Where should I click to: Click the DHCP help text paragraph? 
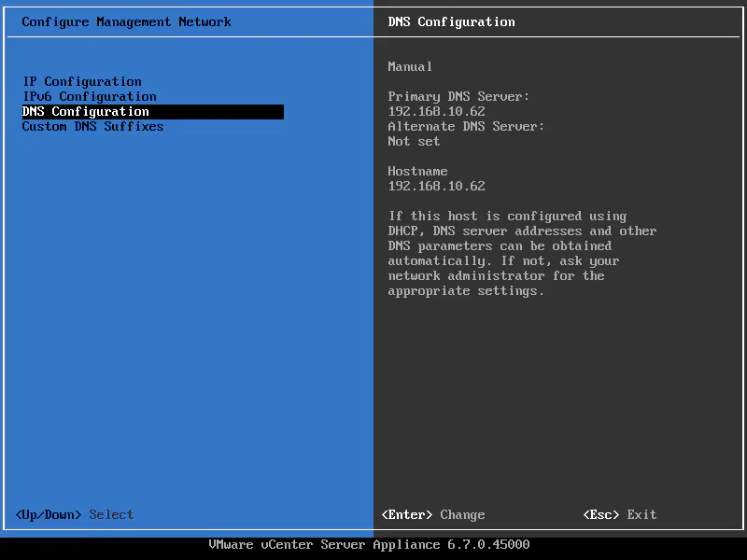522,253
